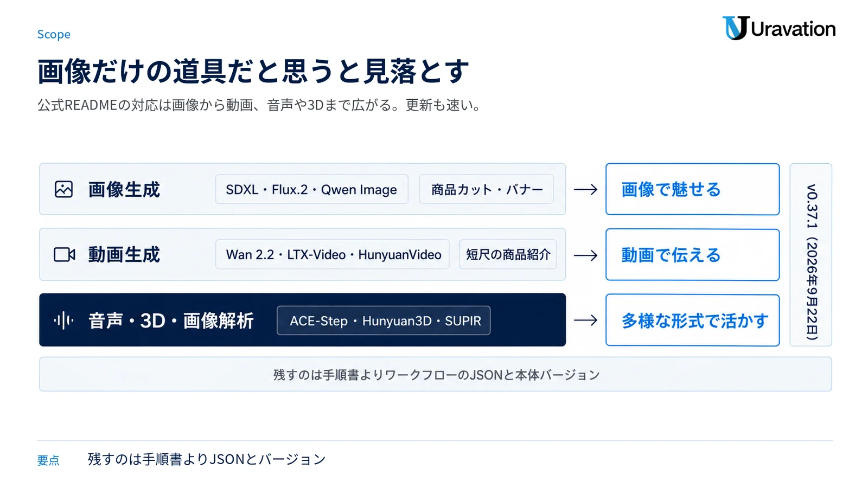
Task: Click the 商品カット・バナー chip
Action: (x=487, y=189)
